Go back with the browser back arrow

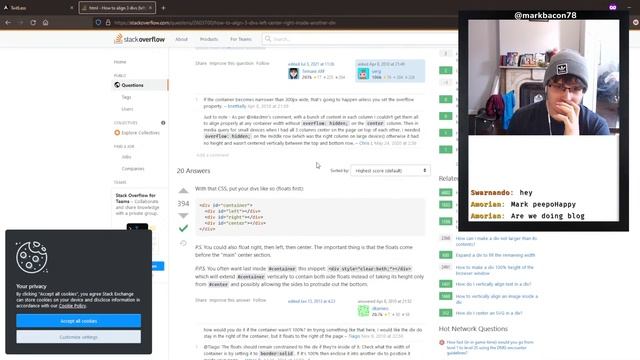pos(8,22)
